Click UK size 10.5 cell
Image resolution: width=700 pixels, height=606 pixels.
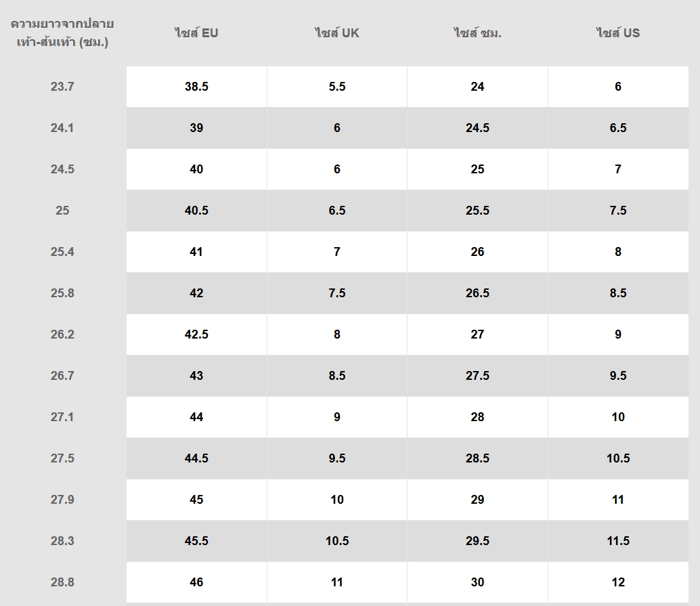click(x=337, y=541)
